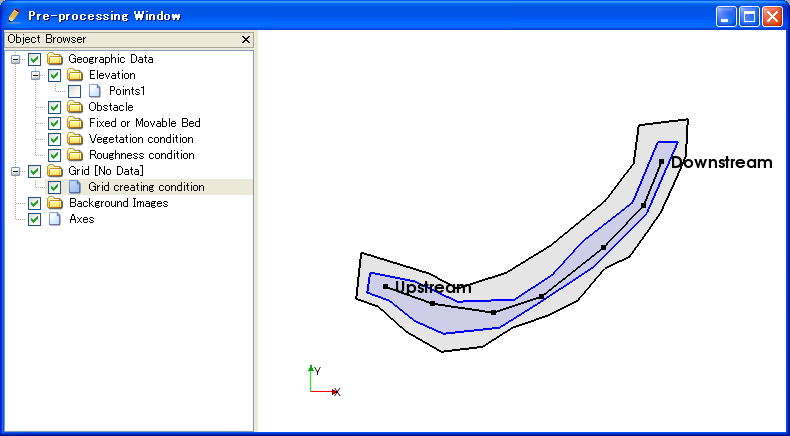Select the Points1 tree item
790x436 pixels.
(x=127, y=91)
